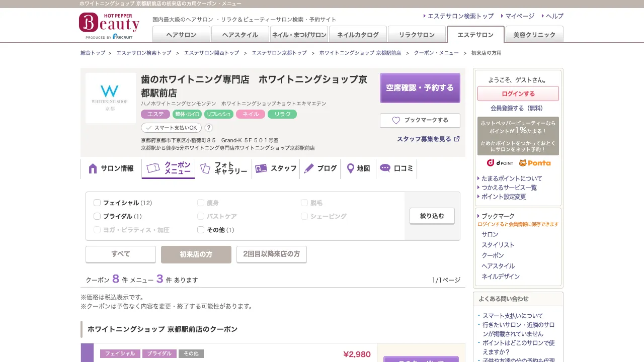This screenshot has height=362, width=644.
Task: Open the マイページ link
Action: point(520,16)
